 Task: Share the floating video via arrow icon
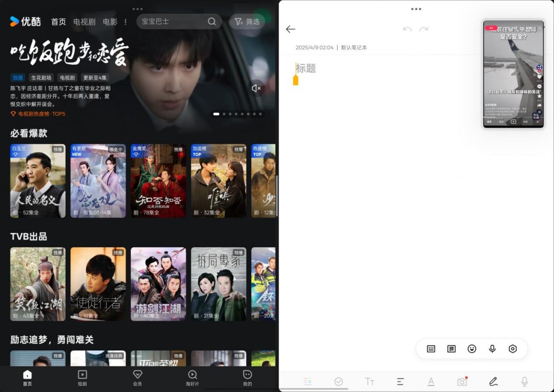point(539,105)
